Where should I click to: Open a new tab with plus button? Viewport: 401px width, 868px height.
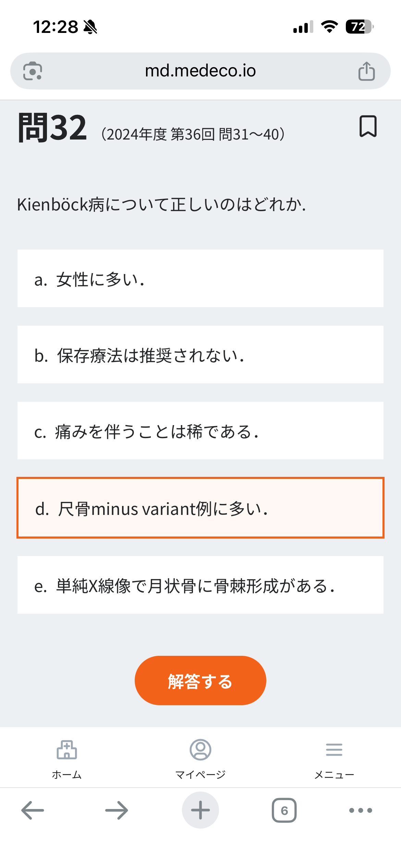pyautogui.click(x=200, y=810)
